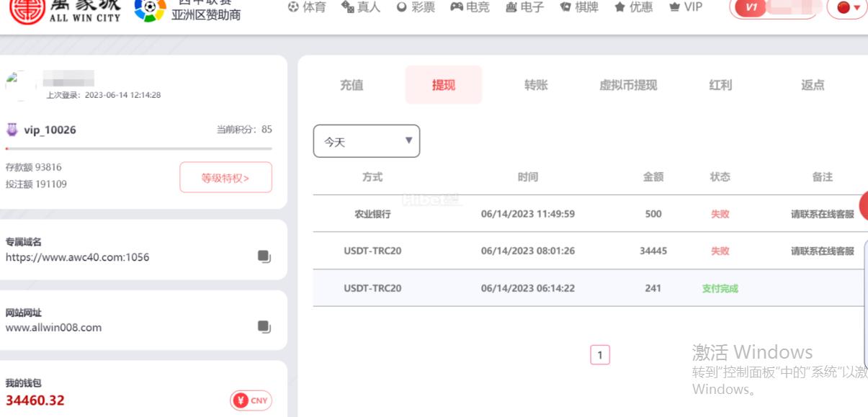868x417 pixels.
Task: Open the red flag language dropdown
Action: 847,7
